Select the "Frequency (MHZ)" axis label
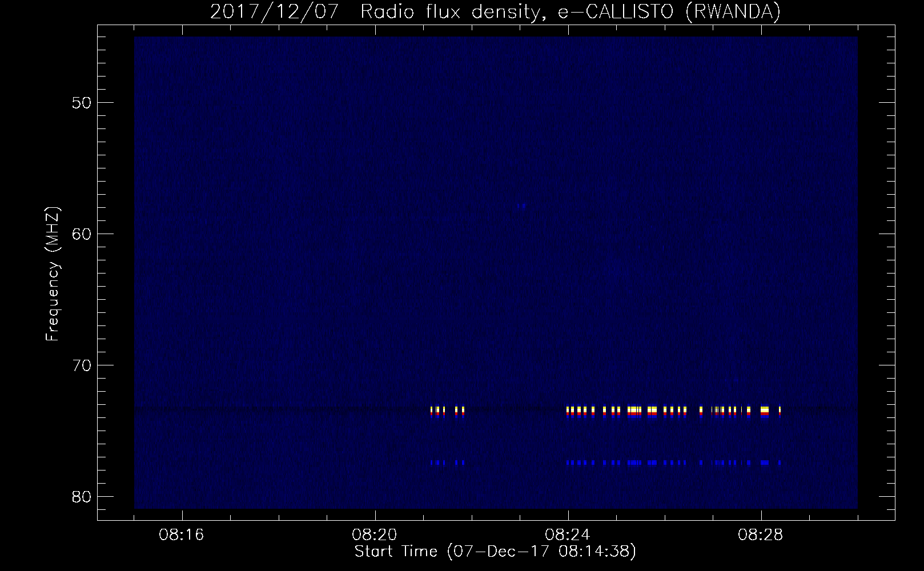This screenshot has height=571, width=924. point(53,274)
